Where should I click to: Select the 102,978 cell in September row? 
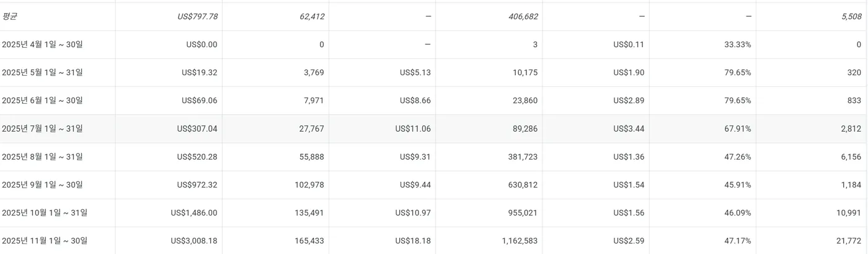point(308,185)
